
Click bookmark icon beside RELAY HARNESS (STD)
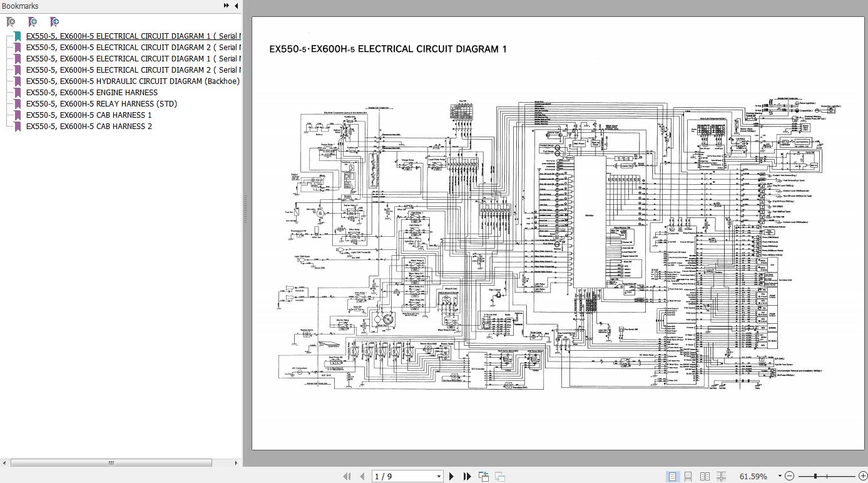18,104
